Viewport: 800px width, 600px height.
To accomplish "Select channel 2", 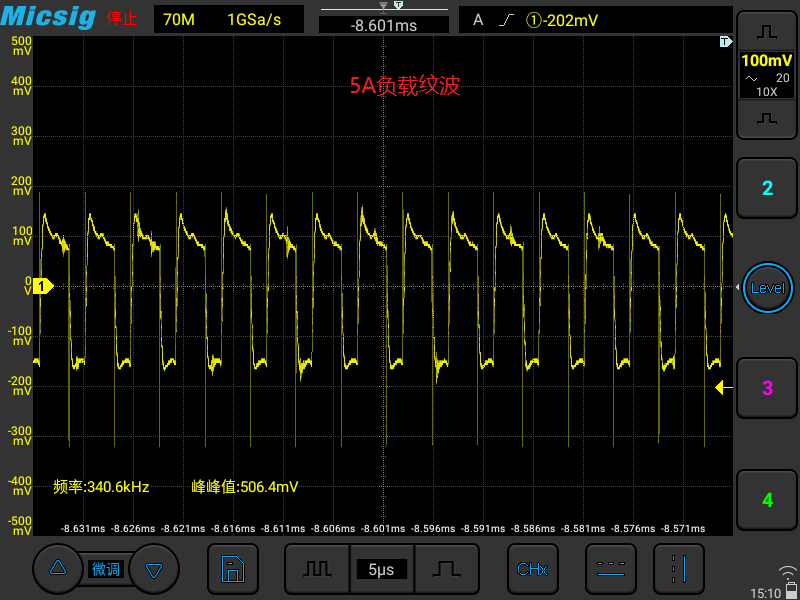I will (x=767, y=188).
